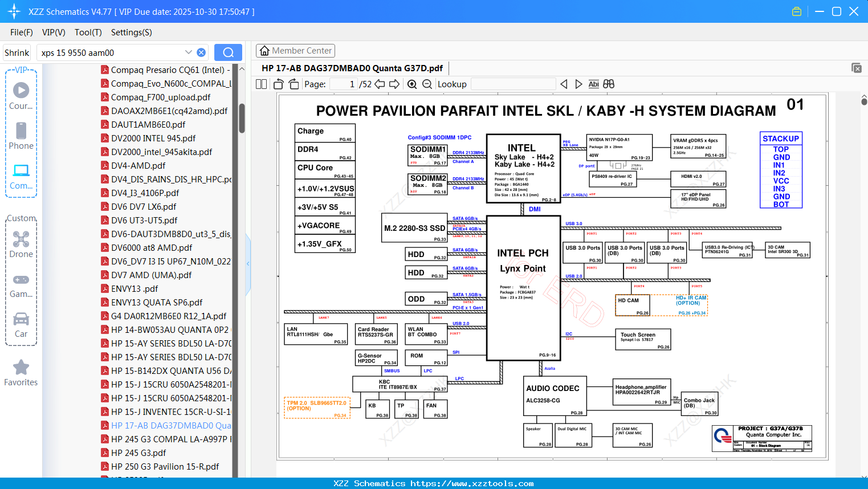This screenshot has height=489, width=868.
Task: Open the Course section in sidebar
Action: 21,96
